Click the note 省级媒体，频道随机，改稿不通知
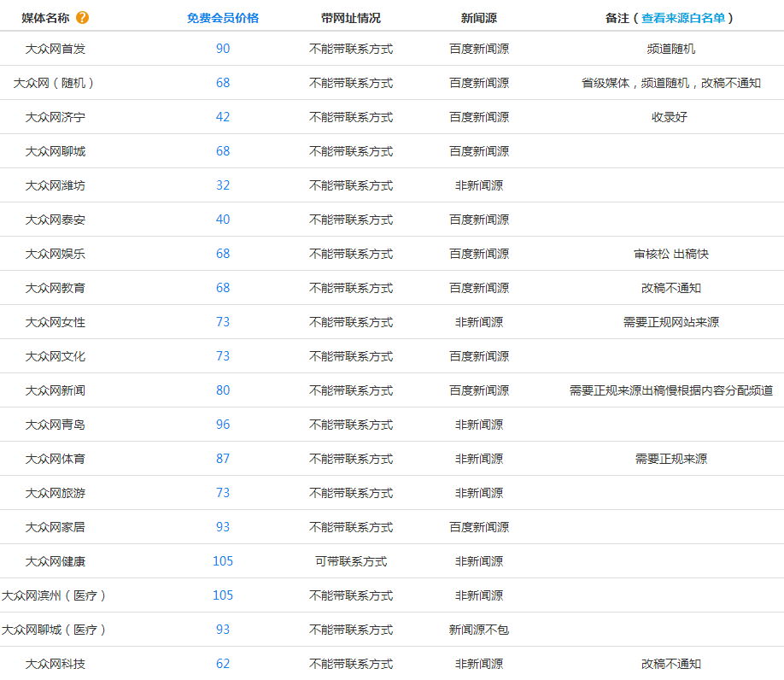Image resolution: width=784 pixels, height=680 pixels. [x=671, y=83]
